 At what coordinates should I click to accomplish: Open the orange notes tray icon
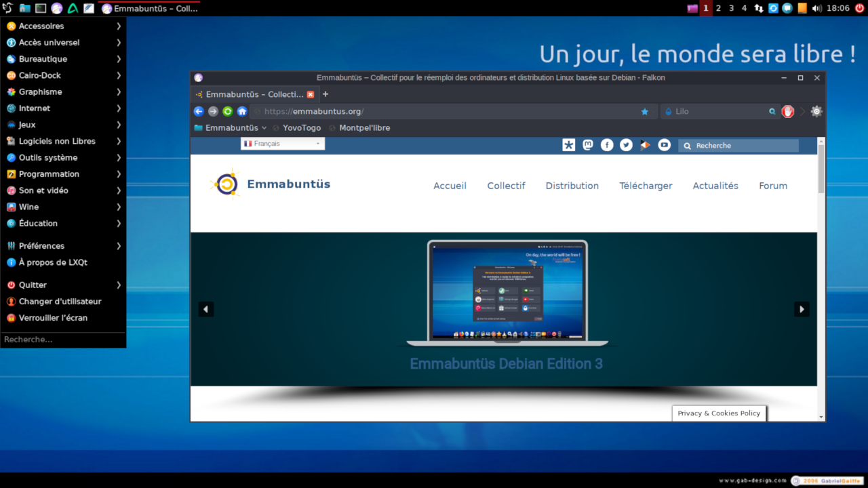[x=802, y=8]
